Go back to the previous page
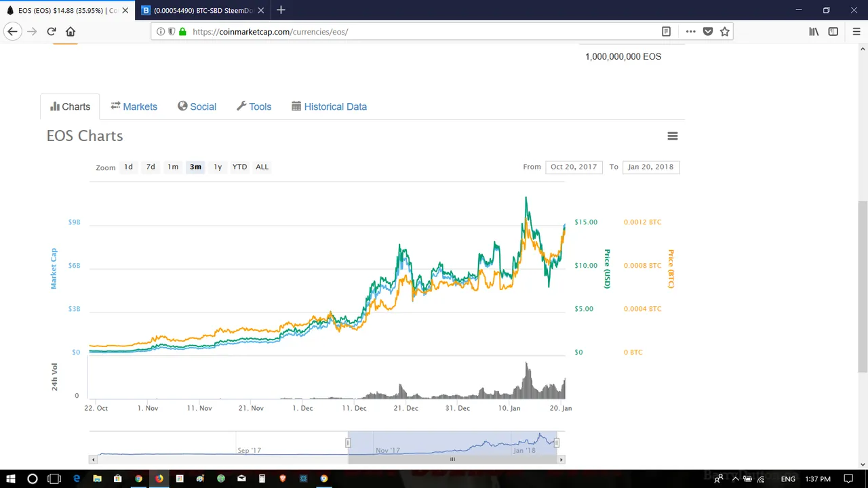The image size is (868, 488). click(x=12, y=32)
